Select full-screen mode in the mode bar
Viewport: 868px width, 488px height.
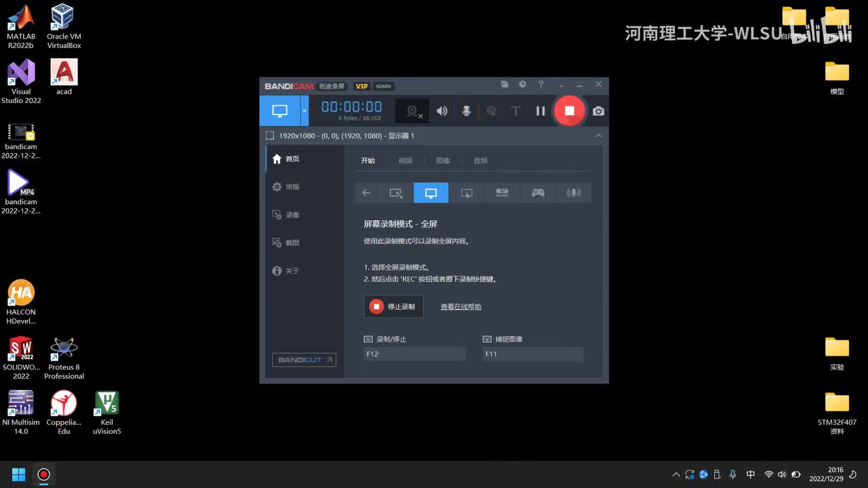(431, 192)
